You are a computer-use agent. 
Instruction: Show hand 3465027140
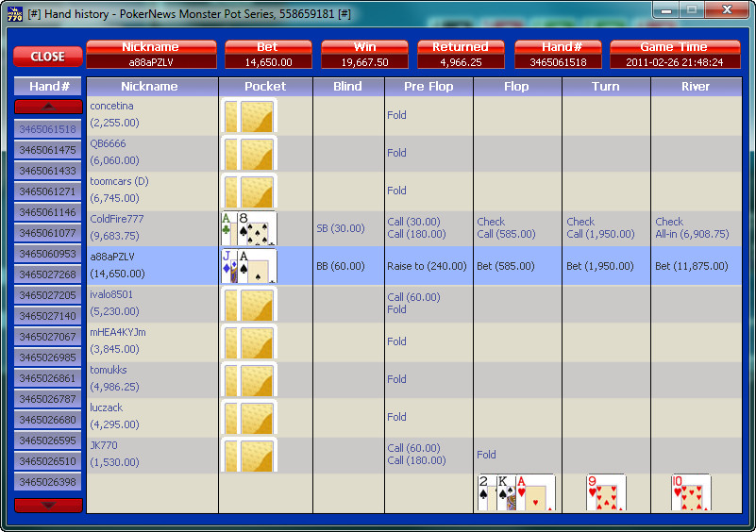(48, 316)
